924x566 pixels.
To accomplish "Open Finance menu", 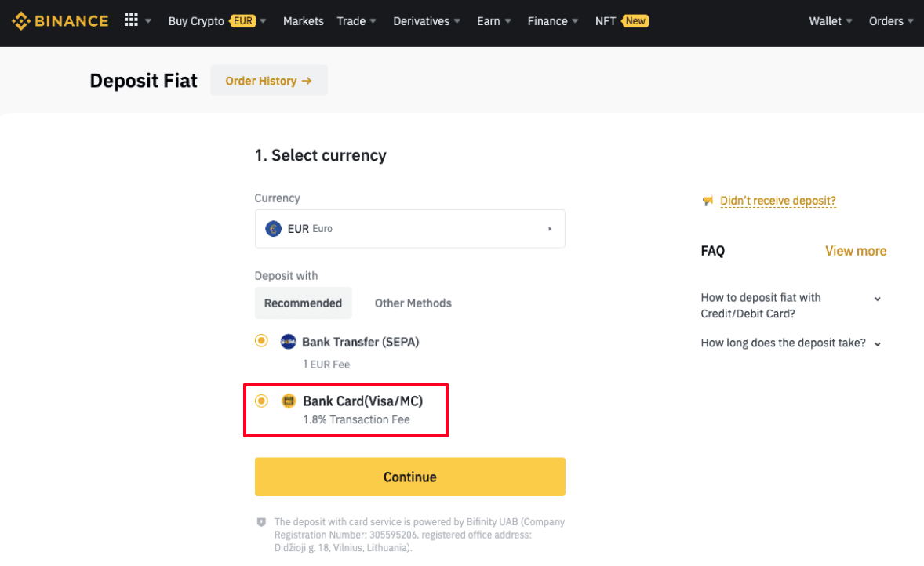I will pos(547,21).
